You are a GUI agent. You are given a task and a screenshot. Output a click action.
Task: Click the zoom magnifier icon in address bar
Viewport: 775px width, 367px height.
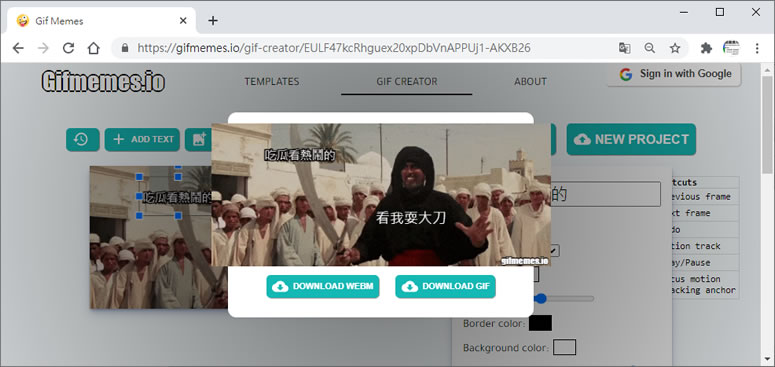(650, 48)
